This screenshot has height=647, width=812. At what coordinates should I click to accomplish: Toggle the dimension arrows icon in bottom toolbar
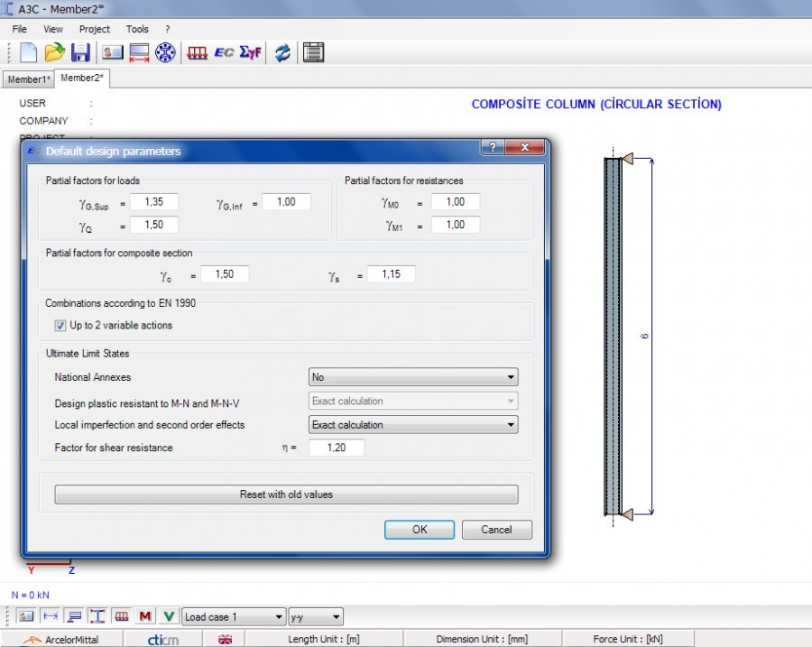51,616
